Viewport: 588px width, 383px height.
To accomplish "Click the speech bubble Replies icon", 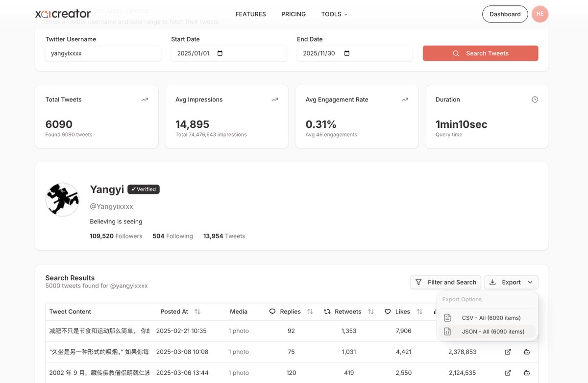I will (272, 311).
